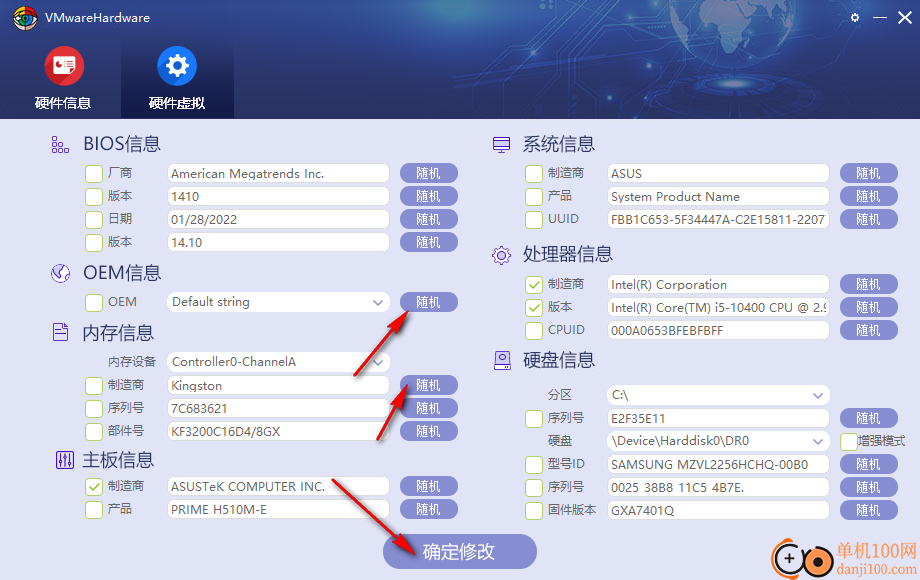Viewport: 920px width, 580px height.
Task: Click the BIOS信息 section icon
Action: (x=60, y=144)
